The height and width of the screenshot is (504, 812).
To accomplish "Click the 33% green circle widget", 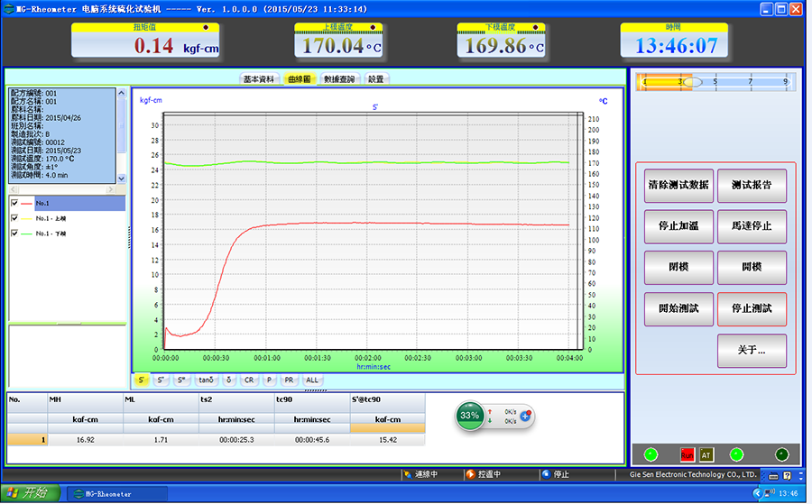I will (x=470, y=416).
